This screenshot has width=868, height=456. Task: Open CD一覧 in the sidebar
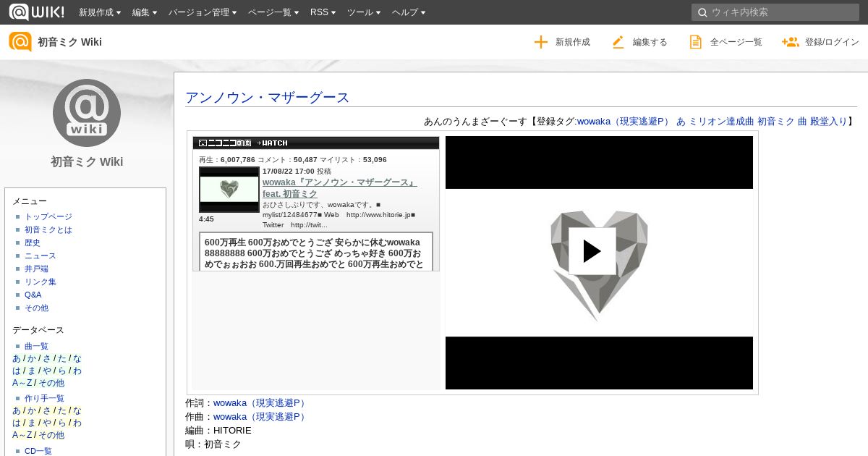point(38,451)
